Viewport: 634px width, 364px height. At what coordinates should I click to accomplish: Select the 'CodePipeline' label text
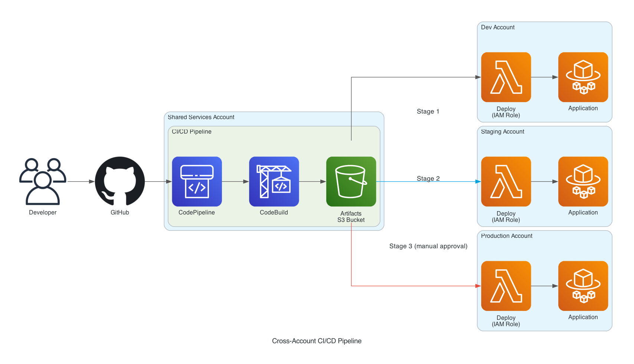coord(197,213)
